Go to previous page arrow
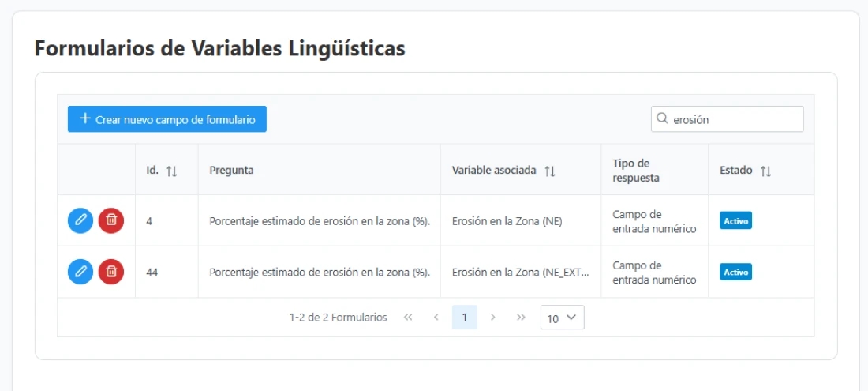Viewport: 868px width, 391px height. pyautogui.click(x=436, y=318)
